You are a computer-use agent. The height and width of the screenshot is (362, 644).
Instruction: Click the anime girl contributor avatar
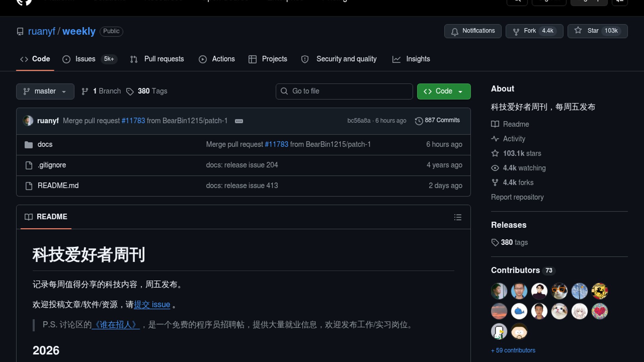(580, 311)
